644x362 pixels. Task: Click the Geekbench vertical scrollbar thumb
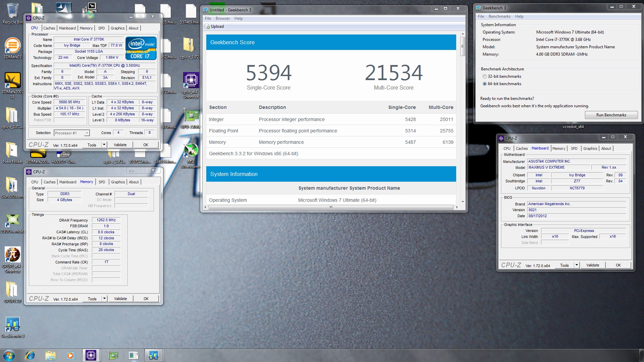click(463, 46)
